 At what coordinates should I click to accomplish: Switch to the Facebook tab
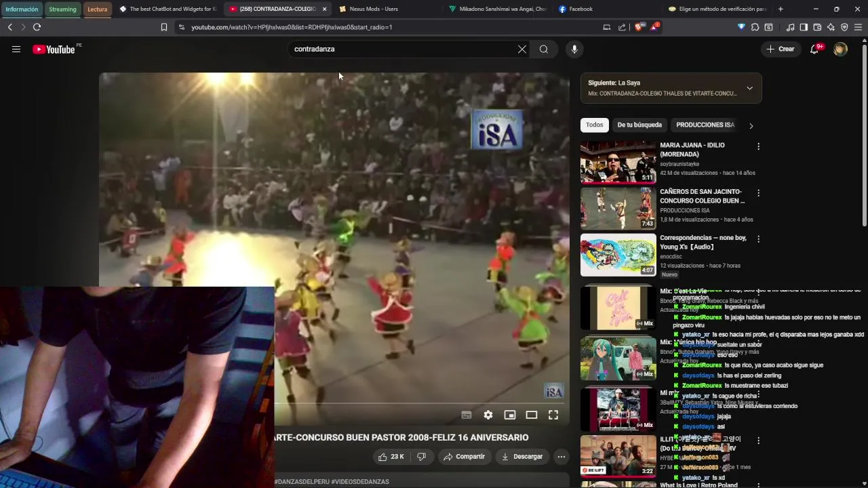[x=606, y=9]
